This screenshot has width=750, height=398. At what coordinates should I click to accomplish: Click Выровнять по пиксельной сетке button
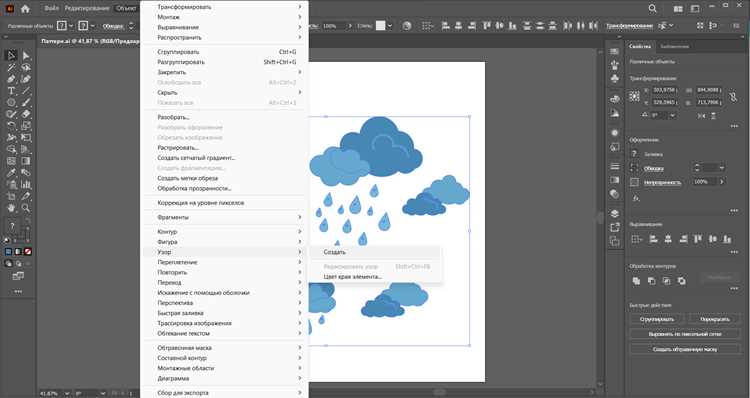(685, 334)
